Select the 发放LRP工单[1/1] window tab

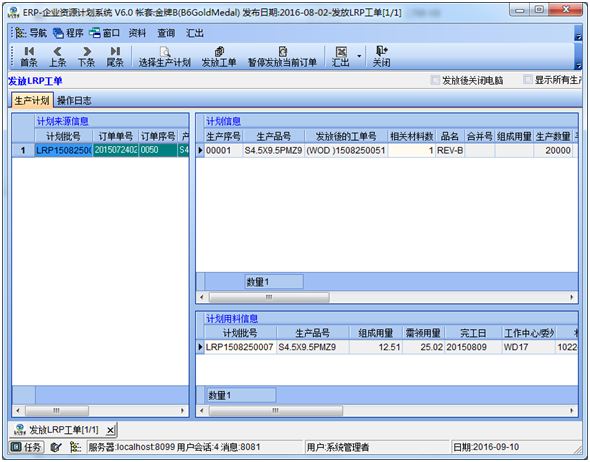[x=64, y=430]
